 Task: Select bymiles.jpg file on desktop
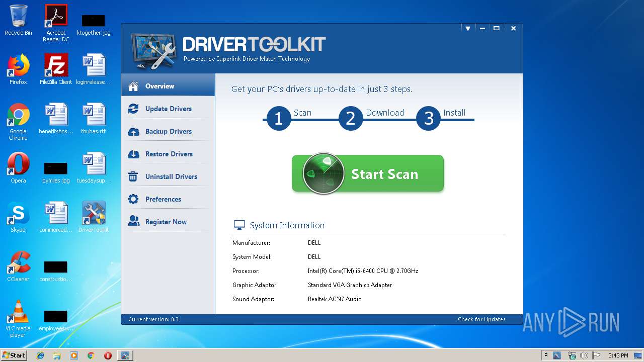coord(56,172)
